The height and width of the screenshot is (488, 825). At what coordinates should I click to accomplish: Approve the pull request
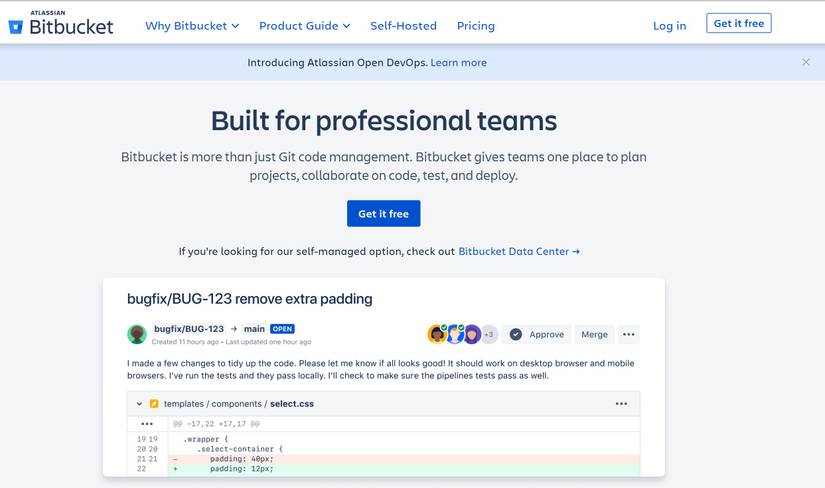tap(537, 334)
